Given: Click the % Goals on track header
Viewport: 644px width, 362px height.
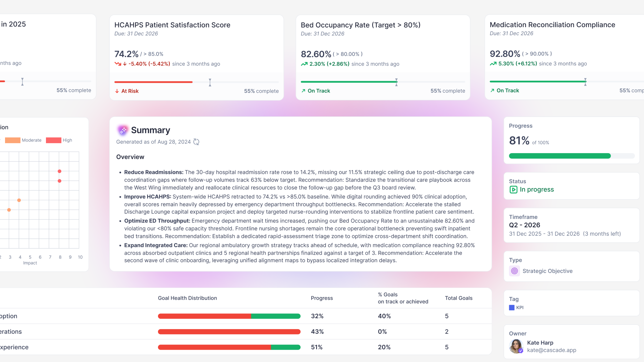Looking at the screenshot, I should [403, 298].
